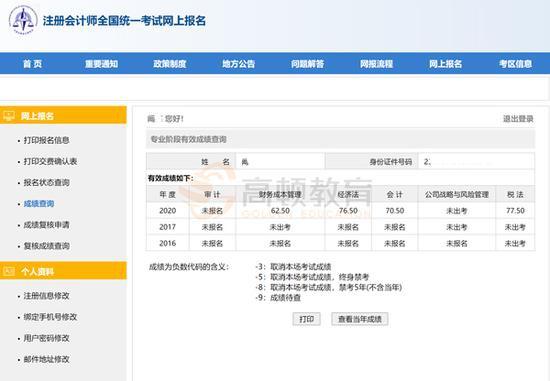Open 用户密码修改 in the sidebar
This screenshot has height=381, width=550.
click(46, 338)
